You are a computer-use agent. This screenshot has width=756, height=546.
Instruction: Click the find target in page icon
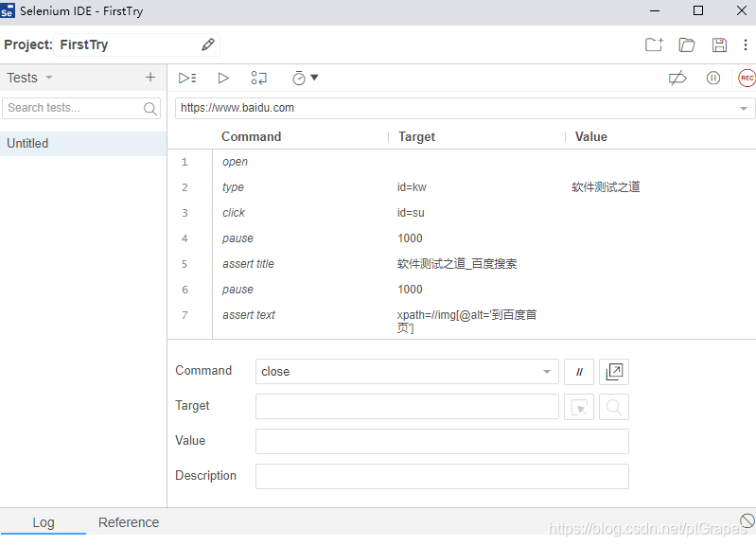click(x=614, y=407)
